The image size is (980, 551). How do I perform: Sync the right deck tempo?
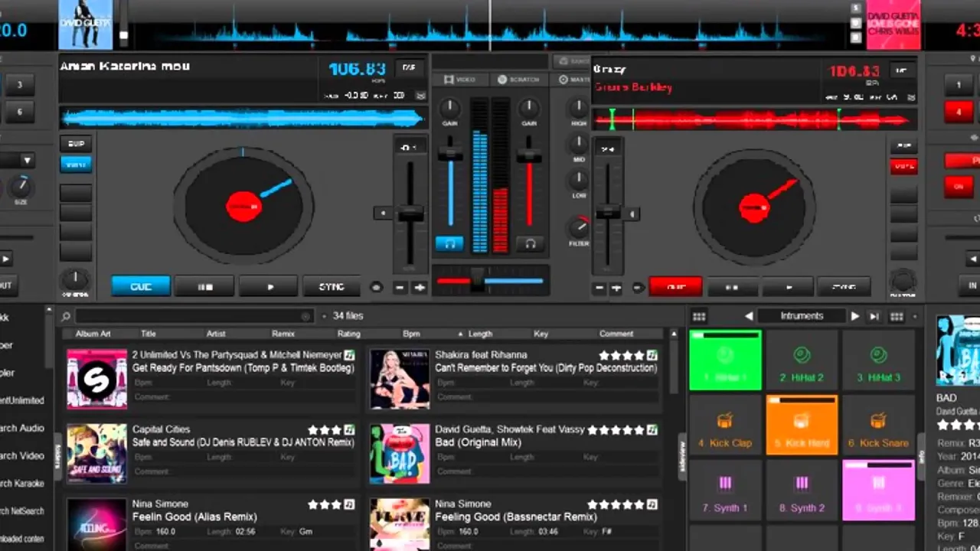(844, 287)
